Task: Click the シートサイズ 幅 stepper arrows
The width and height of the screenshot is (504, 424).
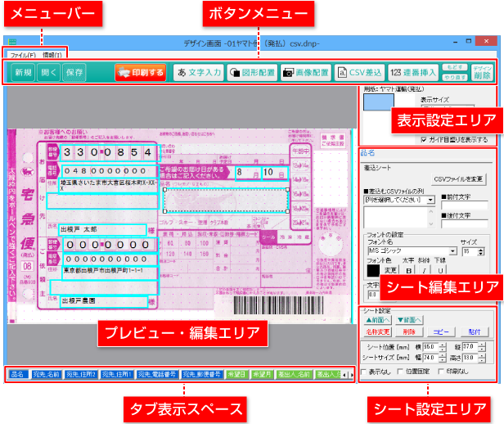Action: (x=443, y=358)
